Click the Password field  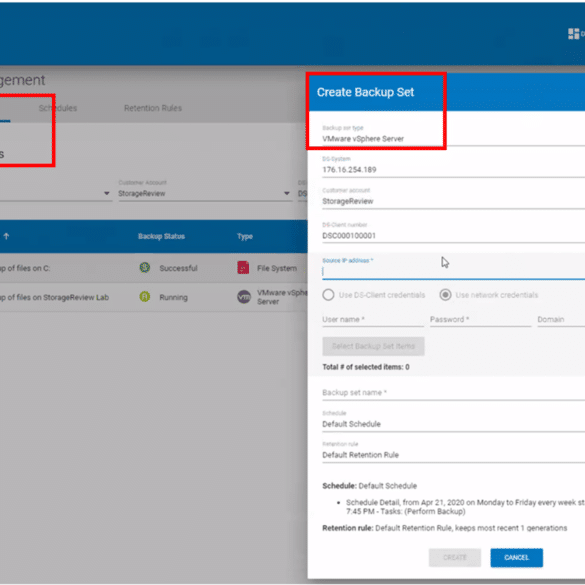point(480,320)
